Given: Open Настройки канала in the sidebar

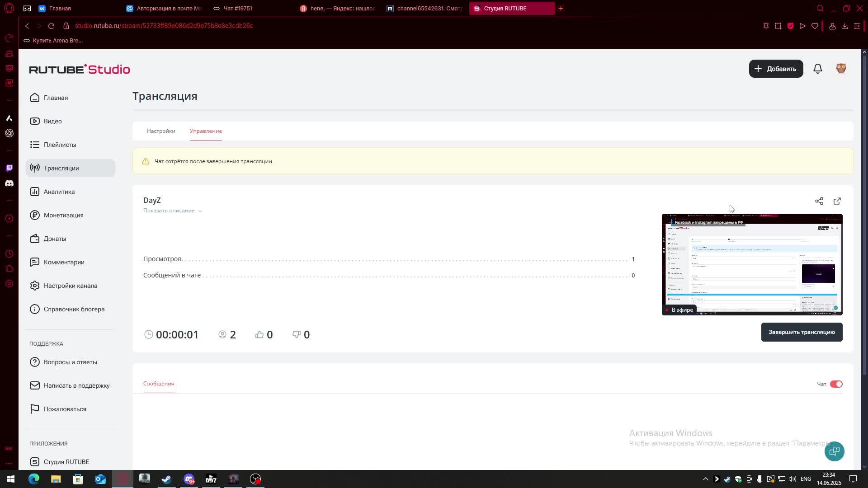Looking at the screenshot, I should (71, 286).
